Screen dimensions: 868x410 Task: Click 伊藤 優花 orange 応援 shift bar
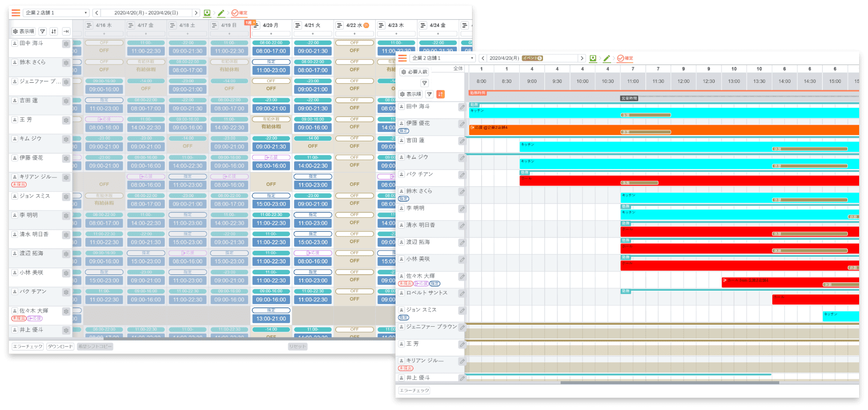pos(664,130)
